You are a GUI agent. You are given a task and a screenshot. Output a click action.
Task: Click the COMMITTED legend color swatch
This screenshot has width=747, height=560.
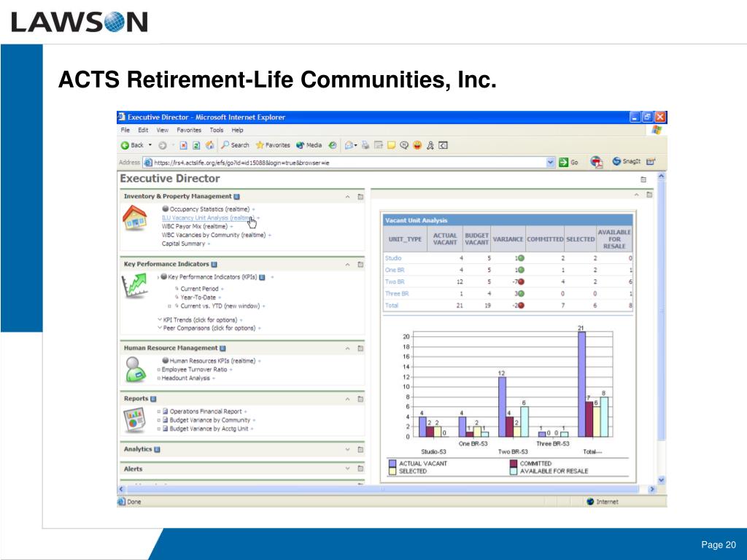pyautogui.click(x=514, y=463)
